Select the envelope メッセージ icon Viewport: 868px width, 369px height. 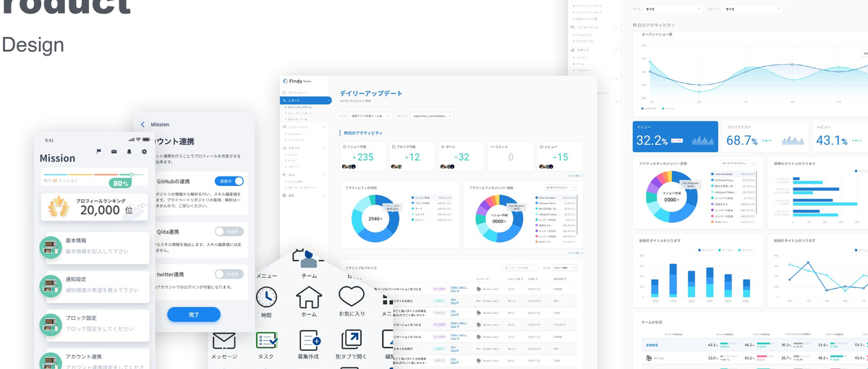tap(224, 340)
